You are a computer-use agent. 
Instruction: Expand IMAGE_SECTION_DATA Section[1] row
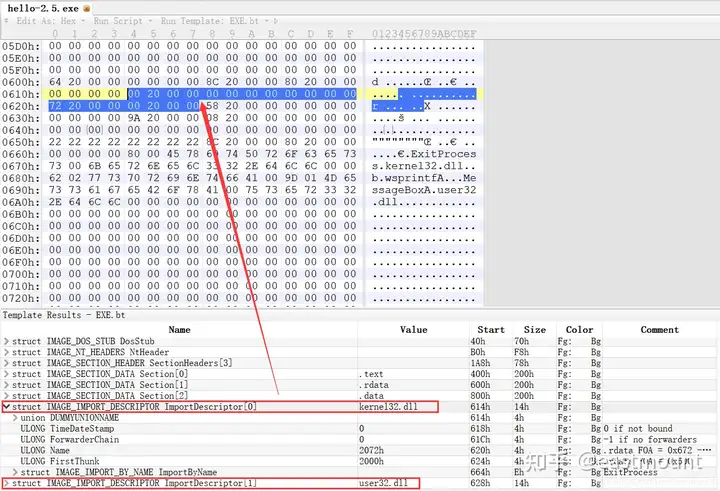[6, 385]
